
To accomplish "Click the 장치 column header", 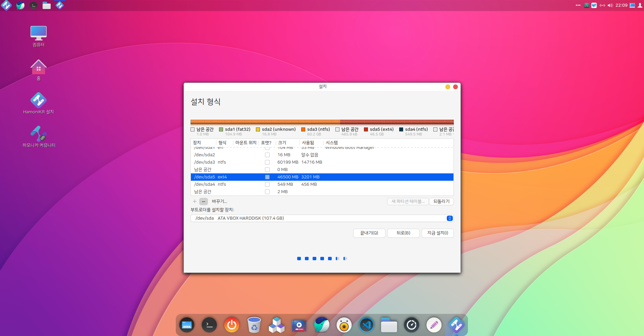I will (x=197, y=143).
